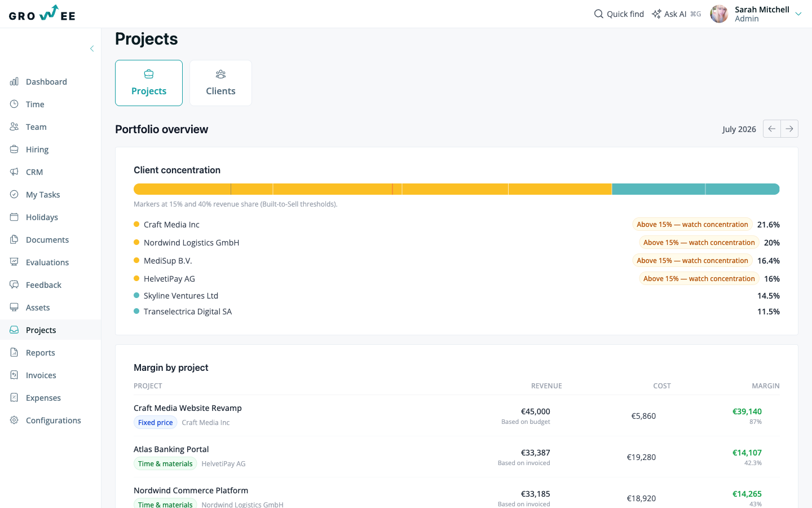Click the Time clock icon

14,104
